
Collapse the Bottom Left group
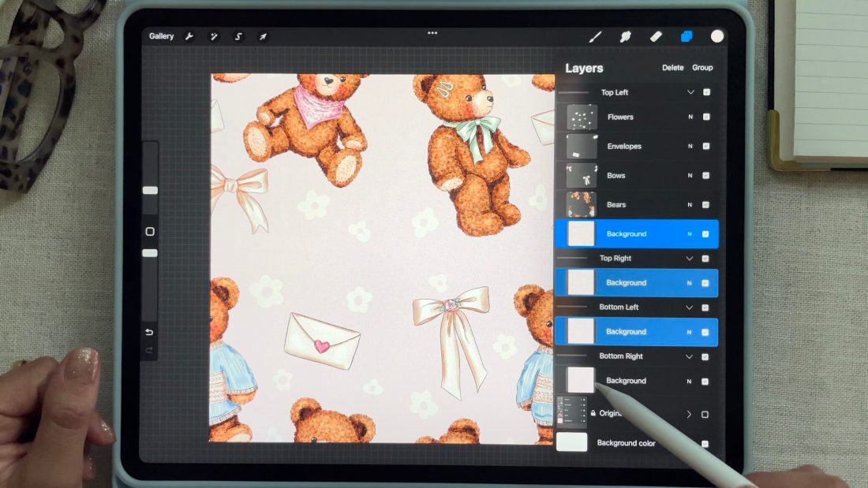pos(689,307)
